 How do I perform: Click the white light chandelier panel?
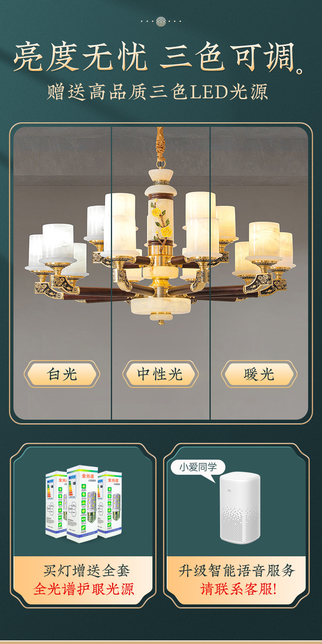[x=62, y=273]
